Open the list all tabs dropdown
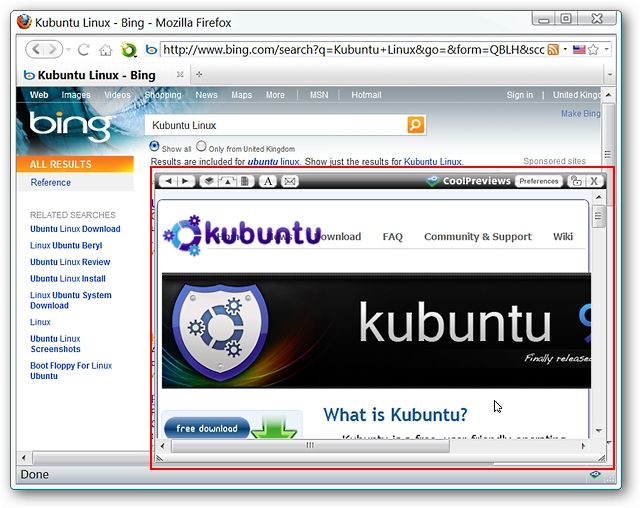The image size is (640, 508). [610, 75]
